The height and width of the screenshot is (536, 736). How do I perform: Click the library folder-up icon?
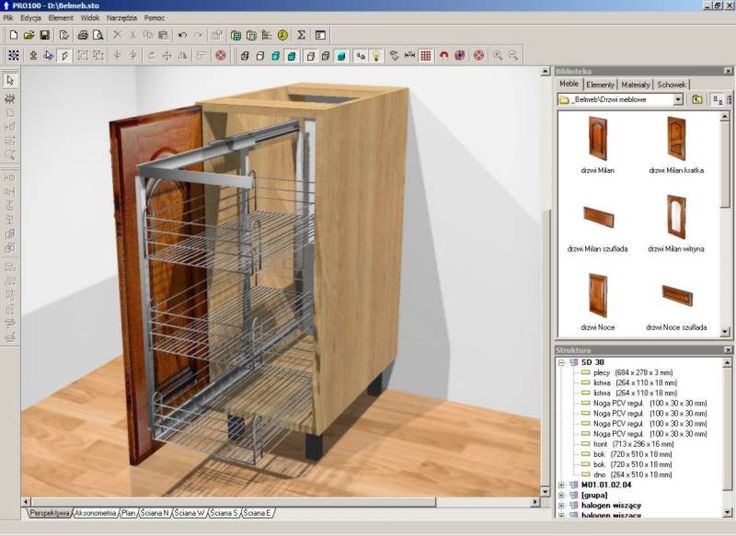(697, 100)
